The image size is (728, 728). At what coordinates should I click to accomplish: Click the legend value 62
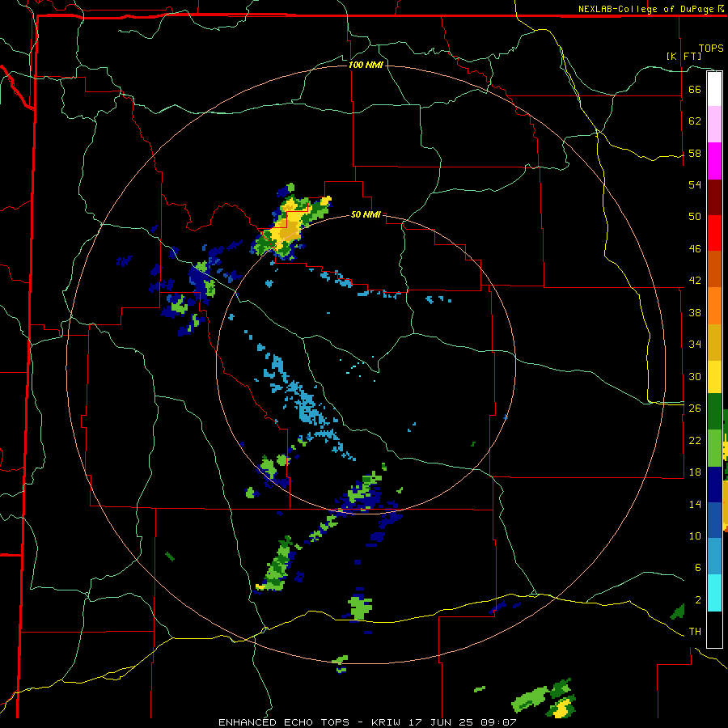click(695, 121)
